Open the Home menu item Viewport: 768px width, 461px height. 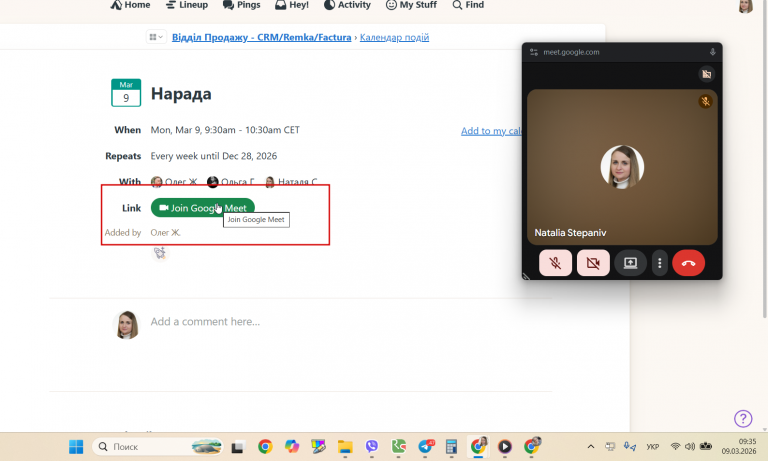pos(130,5)
